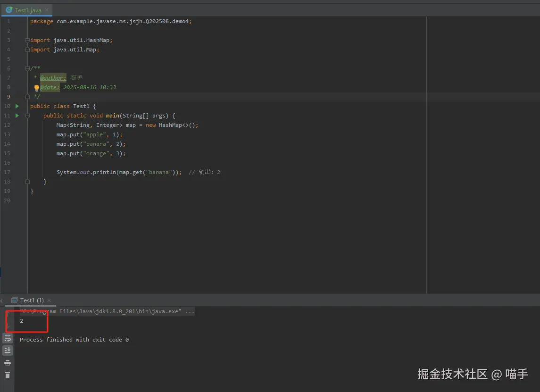Toggle scroll to end in console

coord(8,350)
